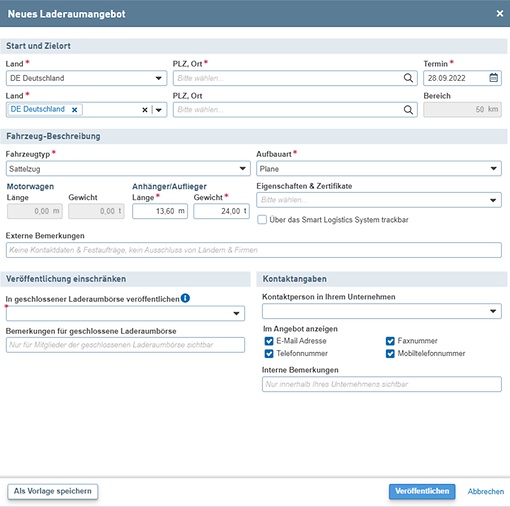Click search magnifier in start PLZ, Ort field
The image size is (510, 507).
[408, 78]
